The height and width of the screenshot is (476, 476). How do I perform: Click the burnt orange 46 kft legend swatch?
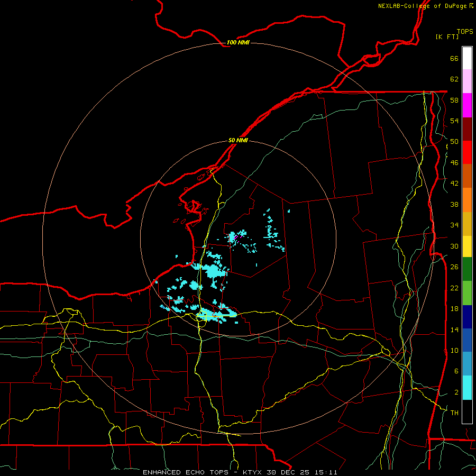click(467, 176)
